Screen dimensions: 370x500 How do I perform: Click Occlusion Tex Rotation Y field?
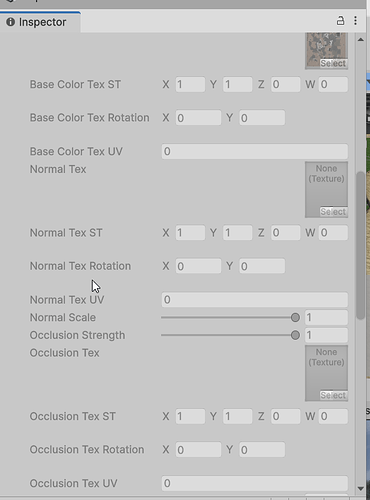tap(262, 450)
